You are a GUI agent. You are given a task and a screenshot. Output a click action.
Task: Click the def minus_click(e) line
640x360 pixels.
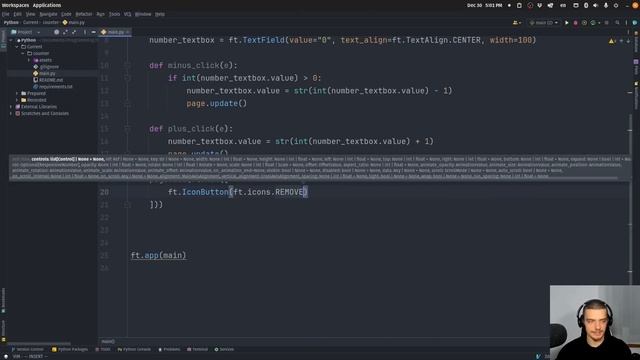[x=193, y=65]
